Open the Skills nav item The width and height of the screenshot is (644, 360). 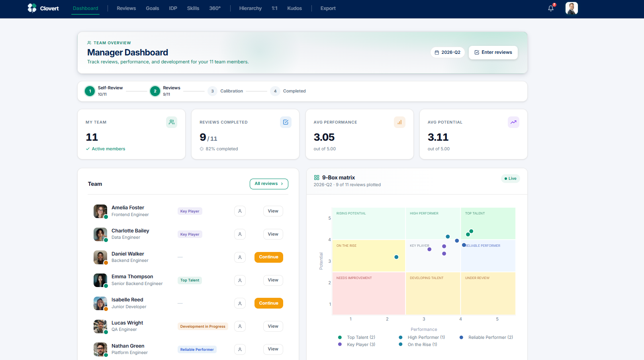193,8
